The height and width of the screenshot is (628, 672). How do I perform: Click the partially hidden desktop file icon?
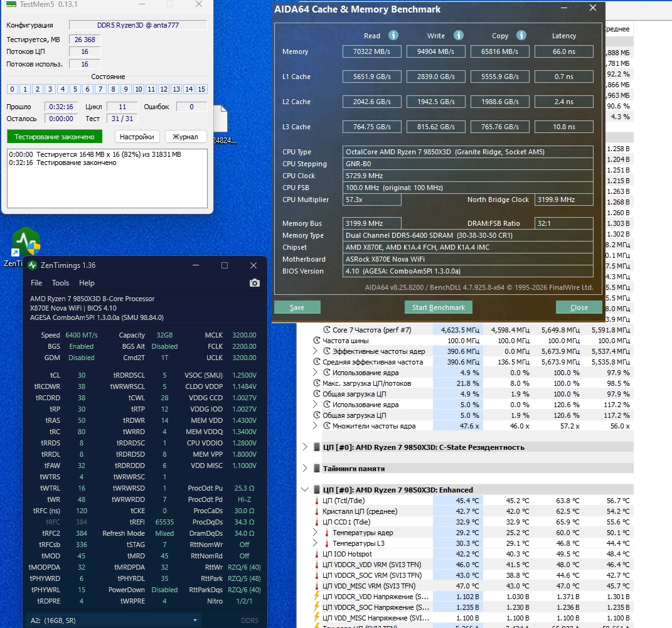pos(221,120)
